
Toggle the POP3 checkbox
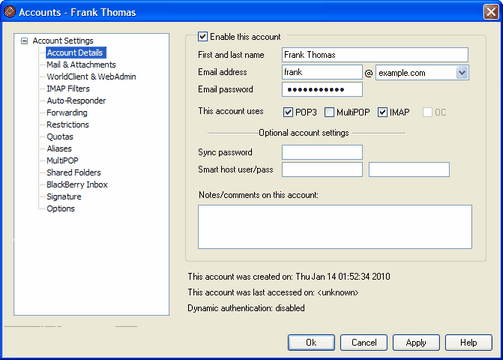pos(288,112)
